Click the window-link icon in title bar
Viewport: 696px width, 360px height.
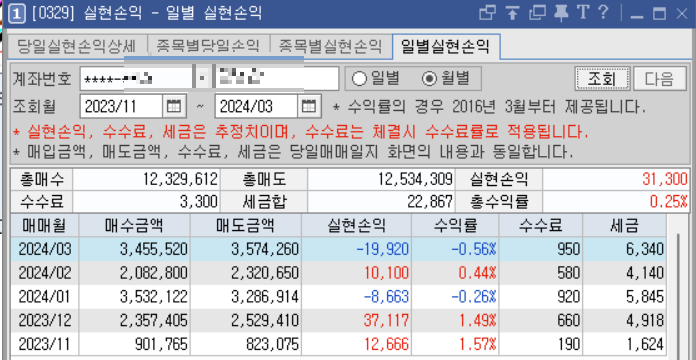click(487, 13)
